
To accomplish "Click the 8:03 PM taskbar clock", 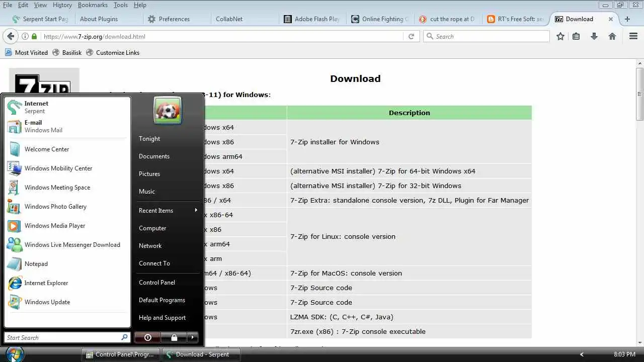I will pos(624,354).
